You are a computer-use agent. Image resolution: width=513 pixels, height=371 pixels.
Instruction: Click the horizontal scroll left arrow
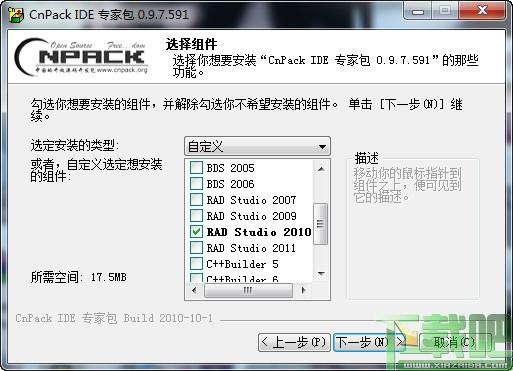195,290
